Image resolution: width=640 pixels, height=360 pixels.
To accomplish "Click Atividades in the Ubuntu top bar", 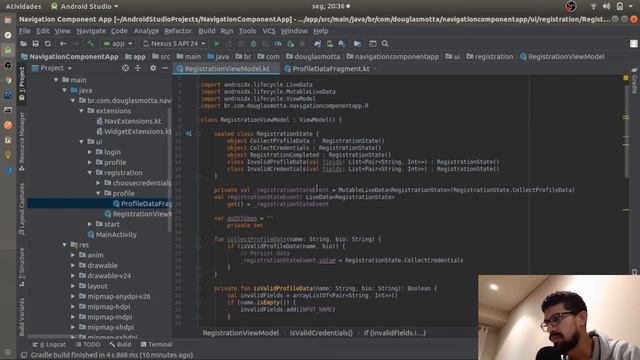I will [23, 7].
